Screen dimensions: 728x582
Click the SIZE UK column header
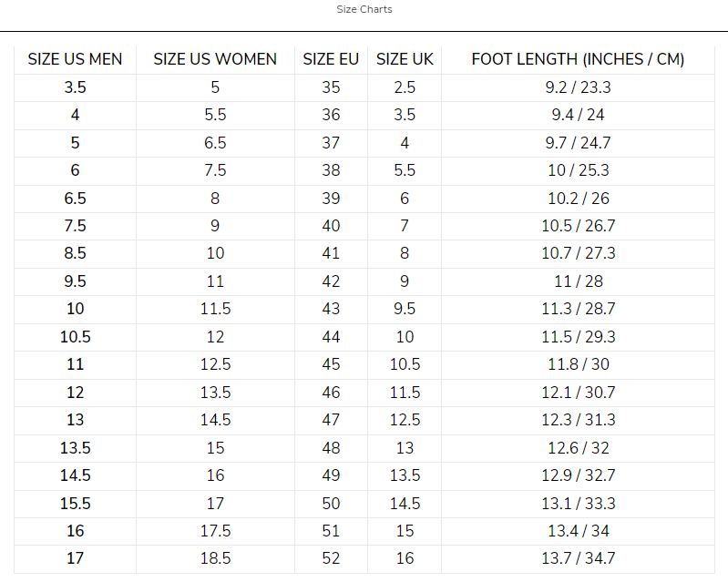coord(405,59)
